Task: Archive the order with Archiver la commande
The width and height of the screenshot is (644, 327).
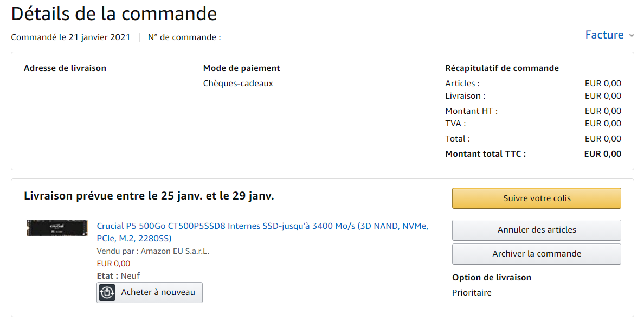Action: click(x=536, y=254)
